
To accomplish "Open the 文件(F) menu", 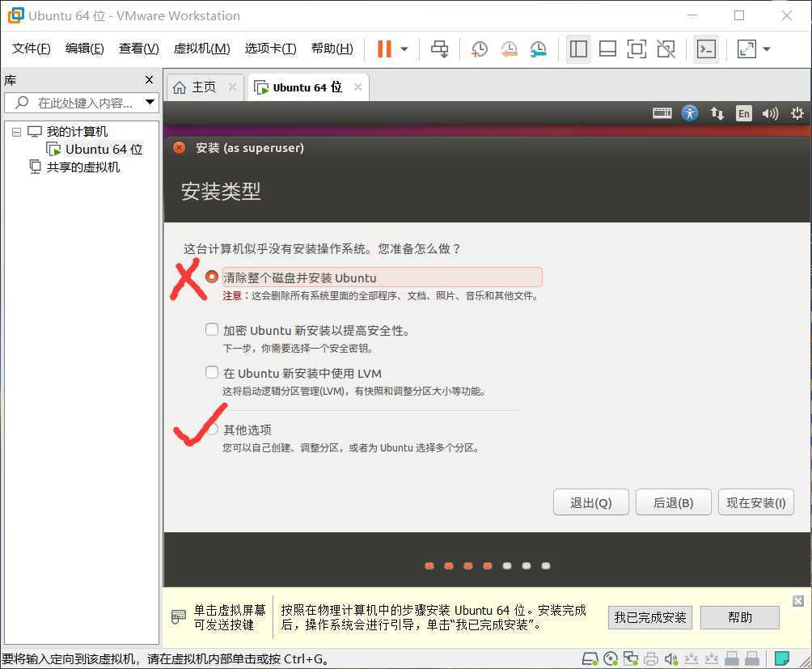I will [x=31, y=49].
